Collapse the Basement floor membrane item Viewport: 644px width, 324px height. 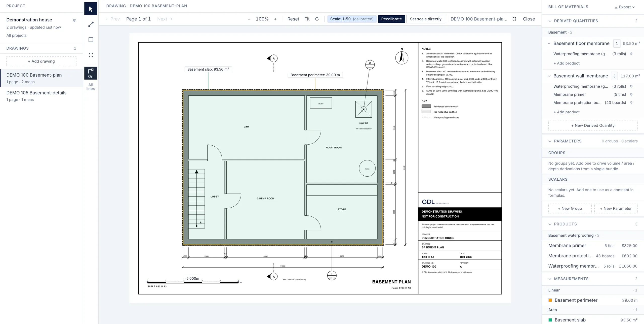click(549, 43)
